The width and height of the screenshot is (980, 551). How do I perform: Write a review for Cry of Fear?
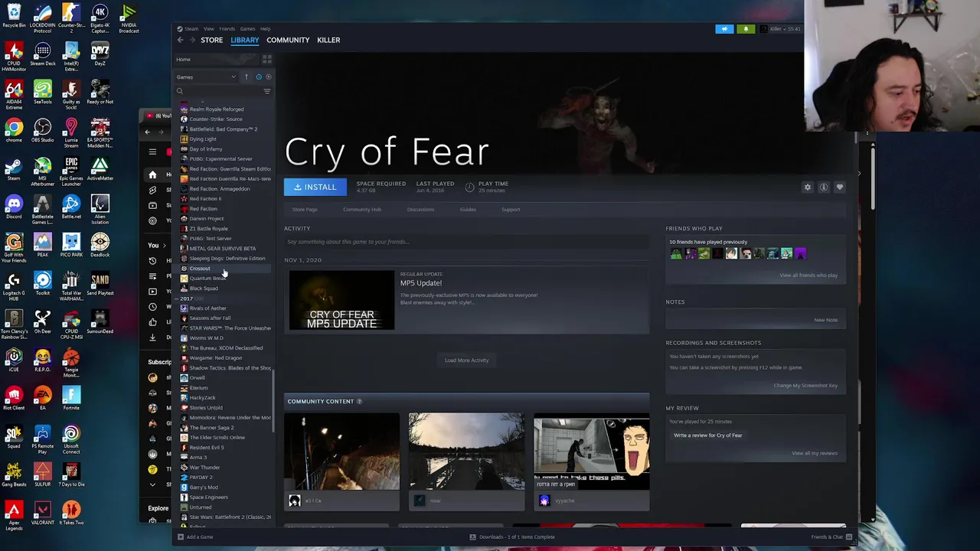coord(707,435)
